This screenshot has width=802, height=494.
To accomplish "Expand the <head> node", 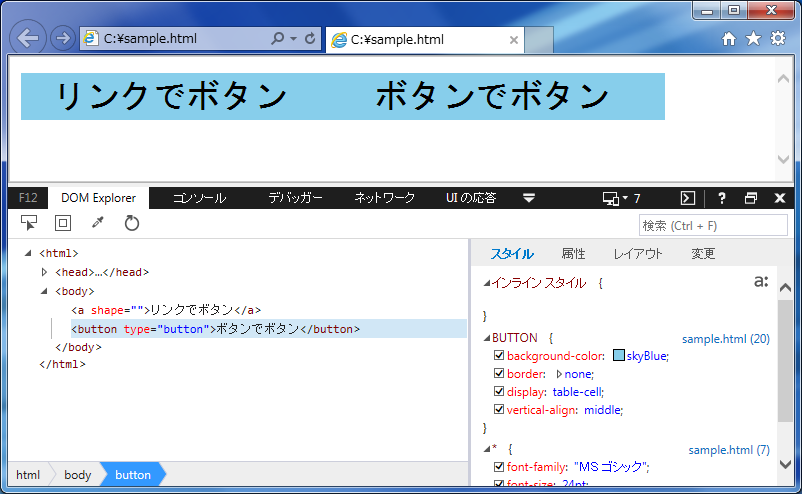I will click(x=44, y=272).
